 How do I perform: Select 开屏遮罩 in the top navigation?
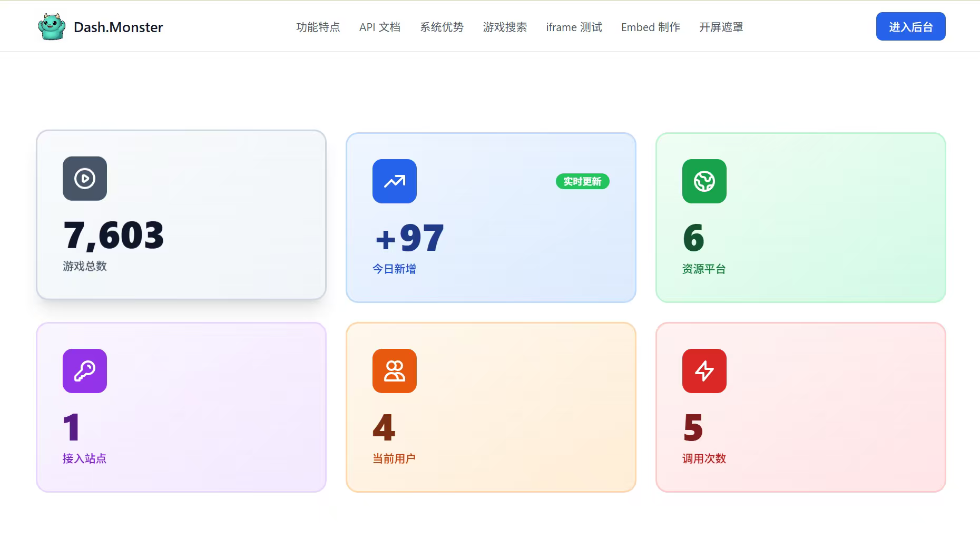point(721,27)
